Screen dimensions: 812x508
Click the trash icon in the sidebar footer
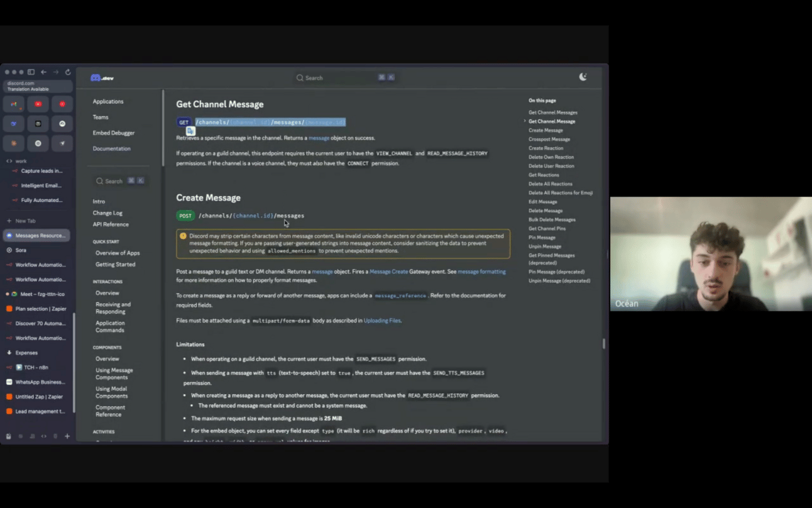(55, 436)
